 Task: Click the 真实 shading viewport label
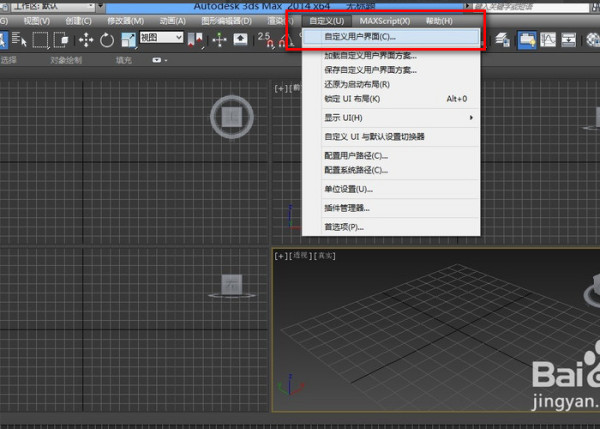pos(324,256)
